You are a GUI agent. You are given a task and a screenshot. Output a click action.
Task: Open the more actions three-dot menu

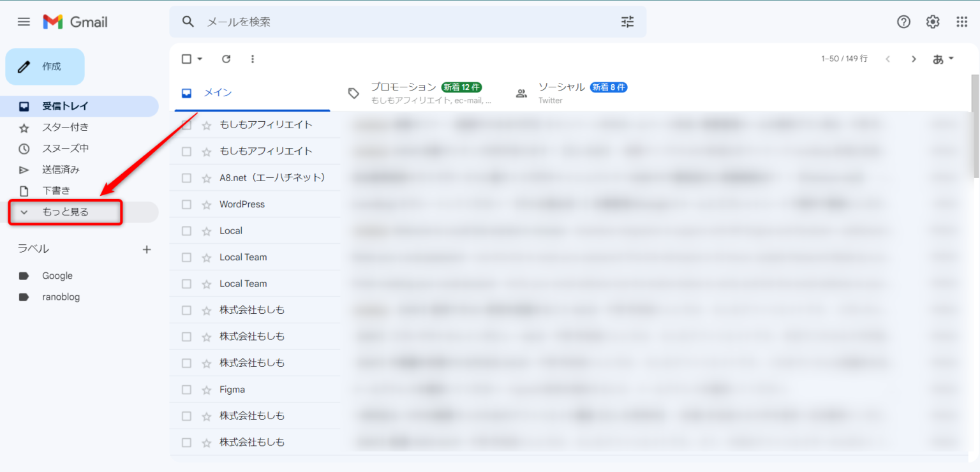(253, 59)
